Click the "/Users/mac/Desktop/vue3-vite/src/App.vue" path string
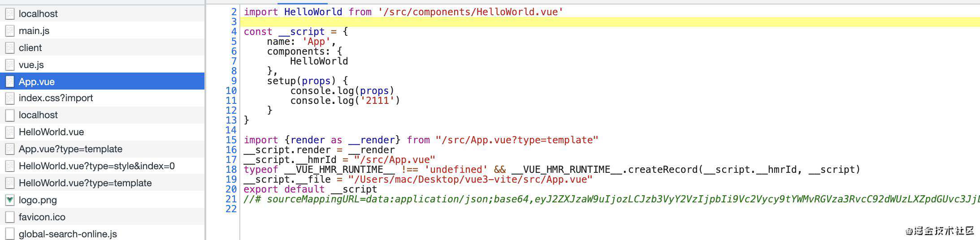The image size is (980, 240). (x=470, y=180)
